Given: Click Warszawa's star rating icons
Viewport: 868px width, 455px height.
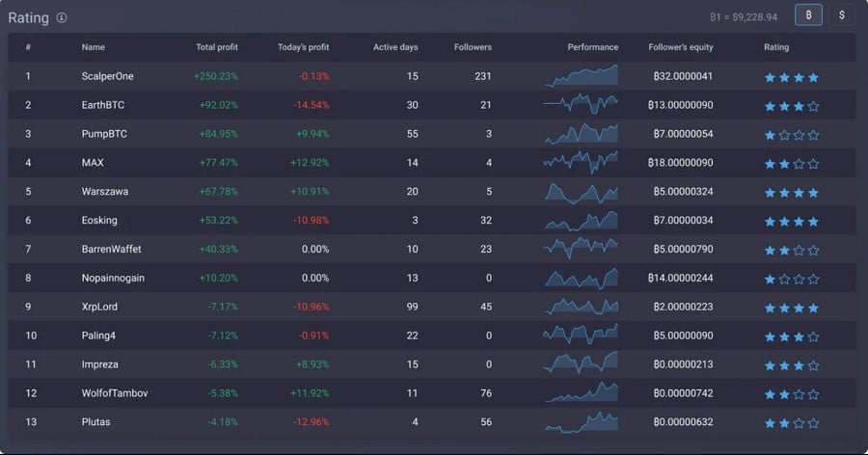Looking at the screenshot, I should click(x=792, y=192).
